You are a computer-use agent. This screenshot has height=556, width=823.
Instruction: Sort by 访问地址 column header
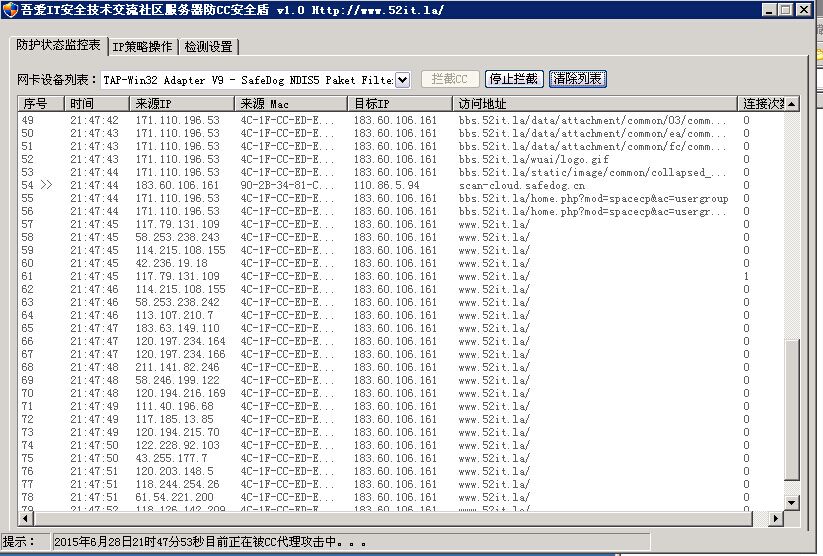click(595, 103)
